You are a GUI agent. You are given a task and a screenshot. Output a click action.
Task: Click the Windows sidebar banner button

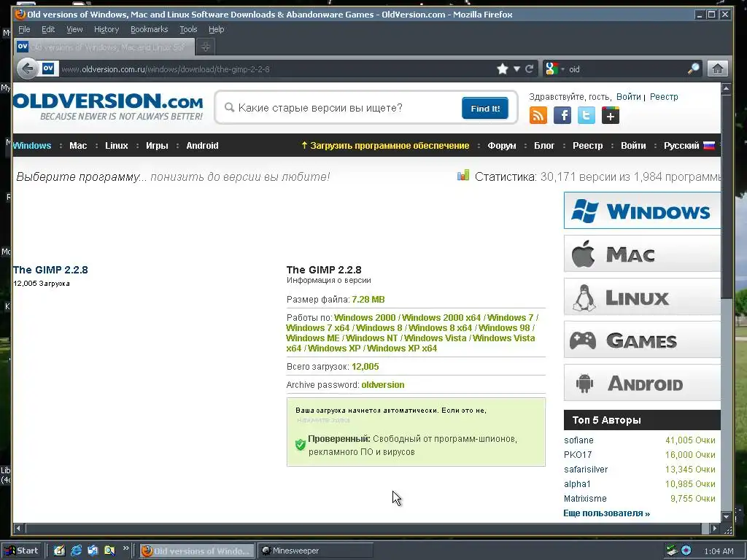coord(642,211)
